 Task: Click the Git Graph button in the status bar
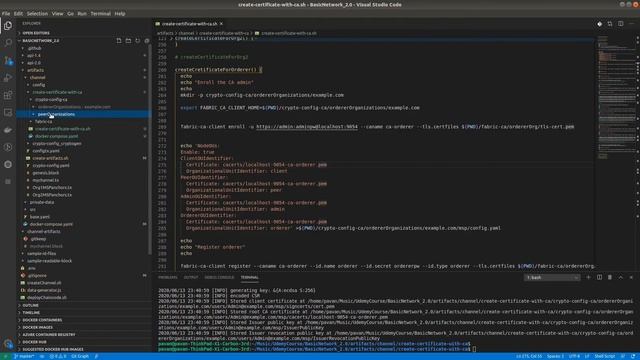tap(80, 356)
